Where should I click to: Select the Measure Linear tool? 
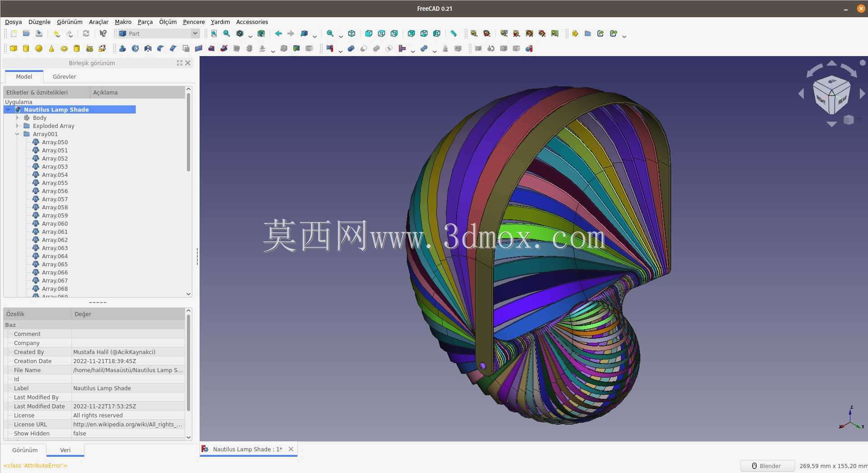coord(474,33)
